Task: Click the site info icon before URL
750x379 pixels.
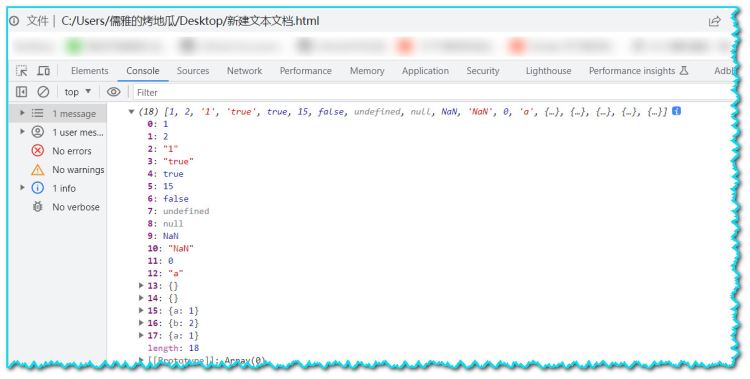Action: click(14, 21)
